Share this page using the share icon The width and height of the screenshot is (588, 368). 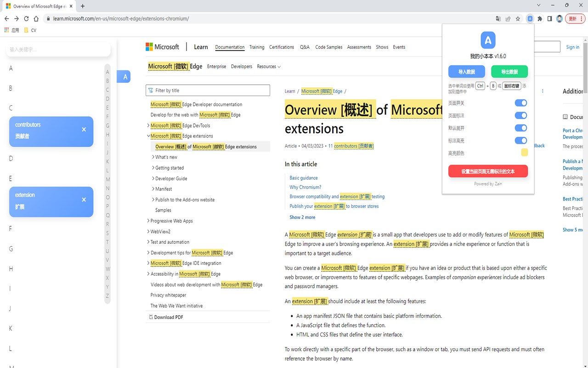click(x=508, y=19)
